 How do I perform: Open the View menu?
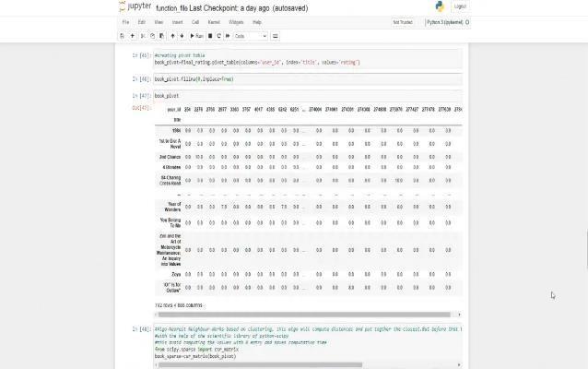(159, 22)
